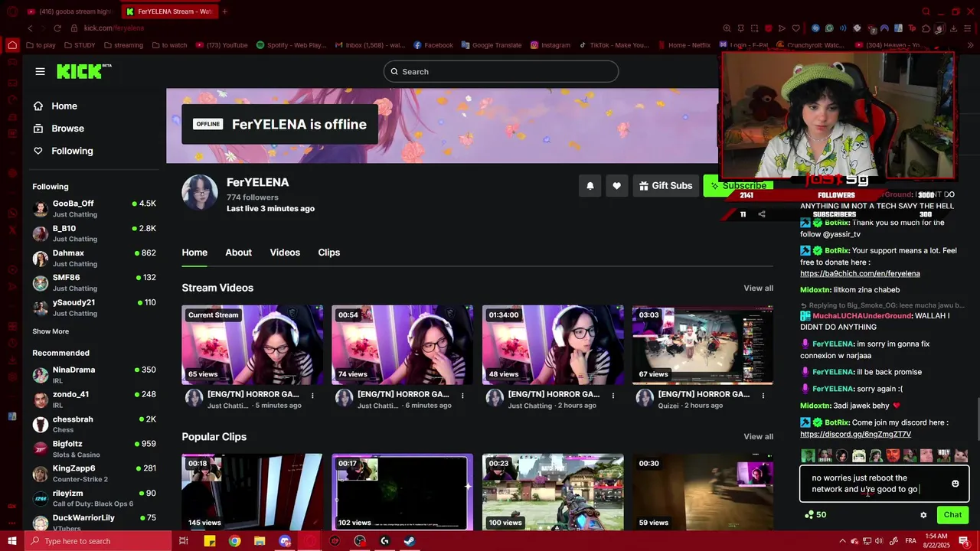Open KingZapp6 recommended channel

(x=94, y=473)
